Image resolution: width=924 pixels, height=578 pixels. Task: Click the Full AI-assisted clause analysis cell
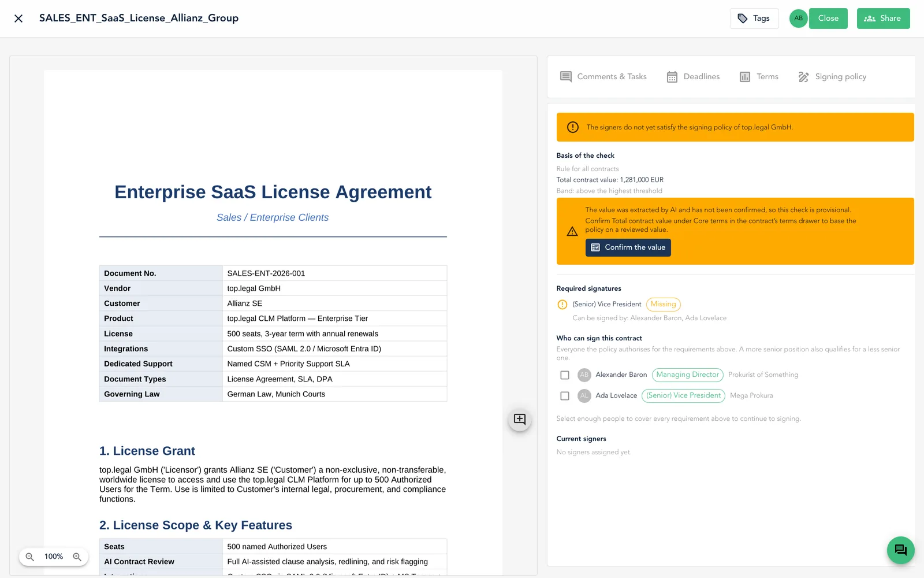pos(334,562)
